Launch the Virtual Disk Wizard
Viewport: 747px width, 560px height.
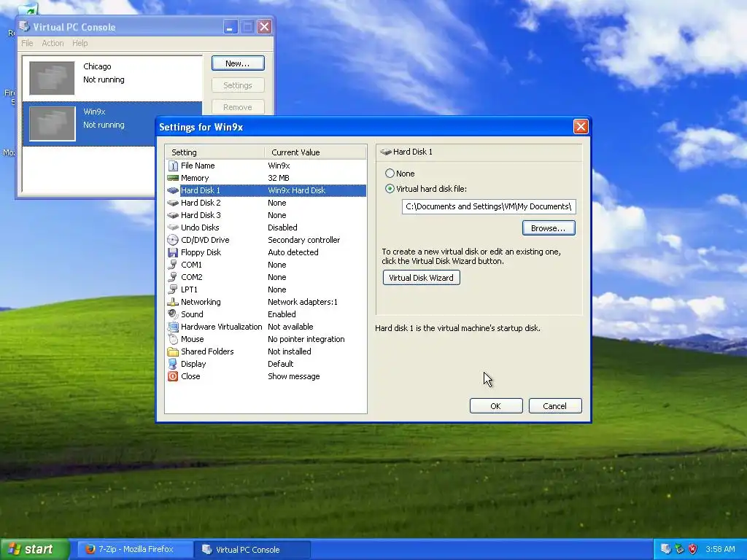(421, 278)
